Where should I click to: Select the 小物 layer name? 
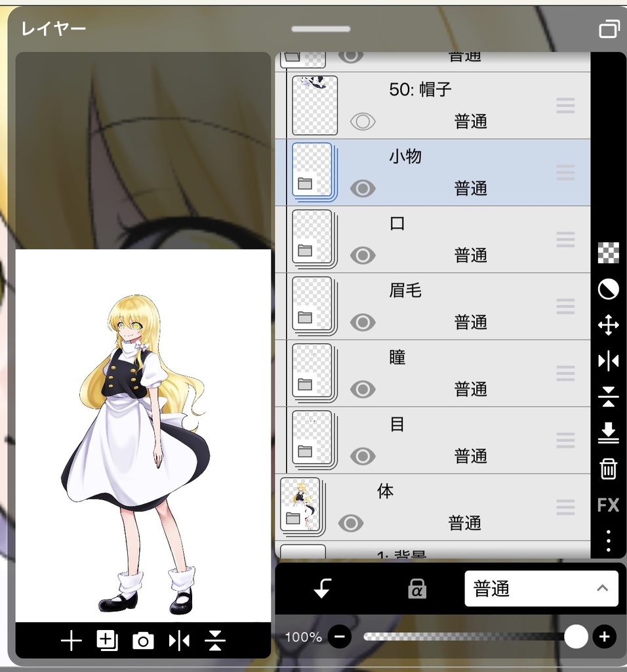pyautogui.click(x=405, y=156)
